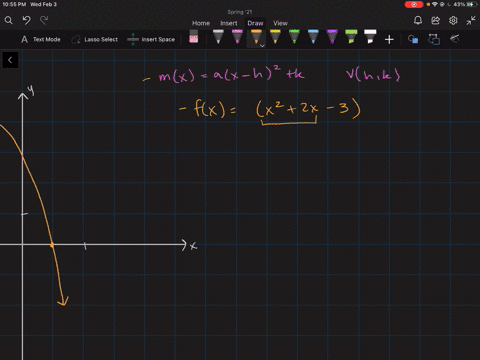Open ink to text tool
This screenshot has height=360, width=480.
point(434,39)
